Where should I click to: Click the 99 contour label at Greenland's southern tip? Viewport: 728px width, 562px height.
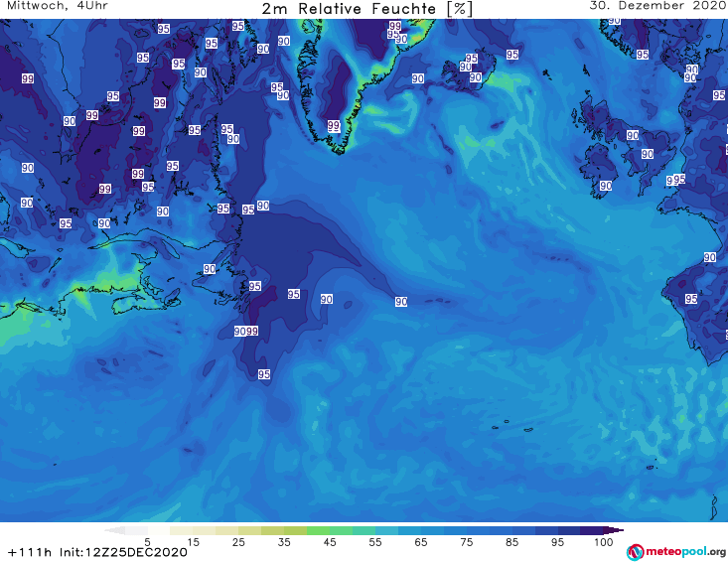point(334,125)
